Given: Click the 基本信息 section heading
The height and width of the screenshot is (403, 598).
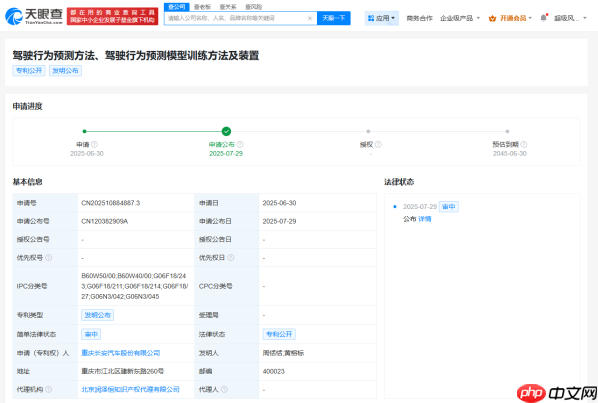Looking at the screenshot, I should [x=27, y=182].
